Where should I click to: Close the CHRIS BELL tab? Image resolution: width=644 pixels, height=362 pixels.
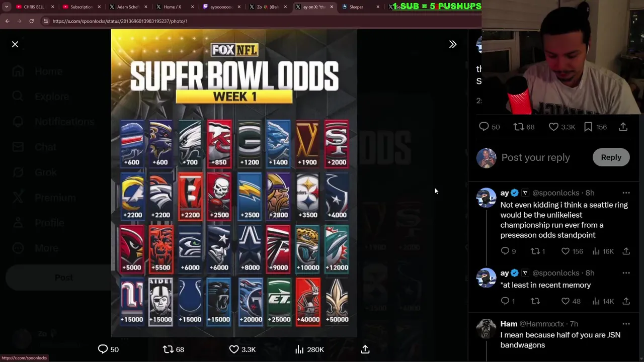[x=52, y=7]
